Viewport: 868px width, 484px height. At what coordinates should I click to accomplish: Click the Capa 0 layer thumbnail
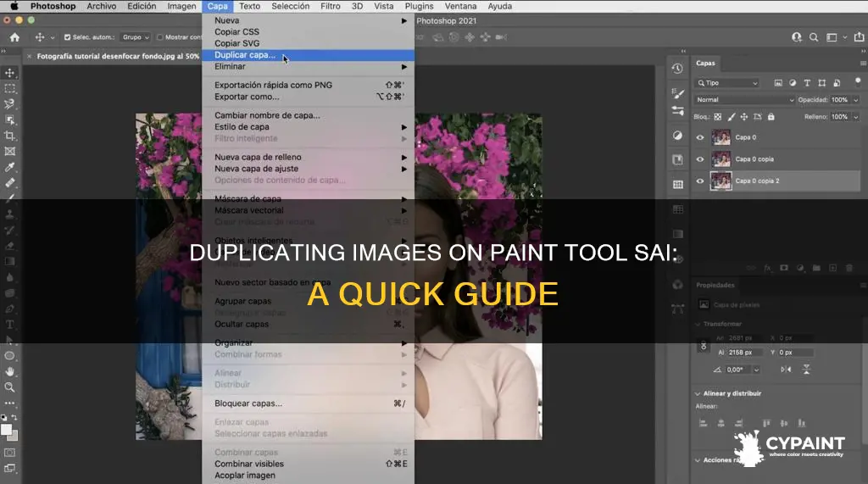721,137
